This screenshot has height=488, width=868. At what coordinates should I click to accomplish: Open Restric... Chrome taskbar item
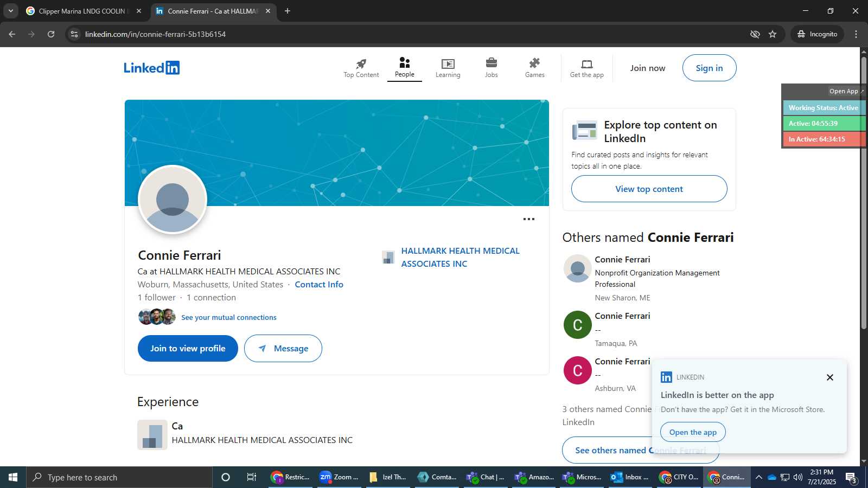pyautogui.click(x=290, y=477)
